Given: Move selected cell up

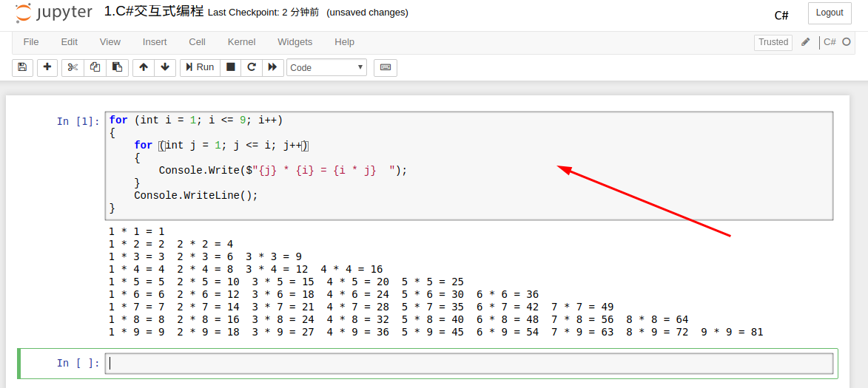Looking at the screenshot, I should (x=144, y=67).
